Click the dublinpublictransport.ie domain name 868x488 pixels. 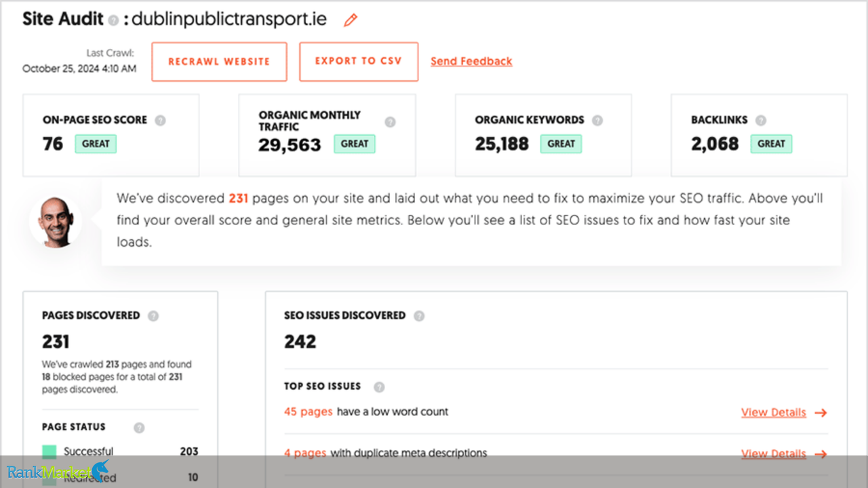pos(229,19)
